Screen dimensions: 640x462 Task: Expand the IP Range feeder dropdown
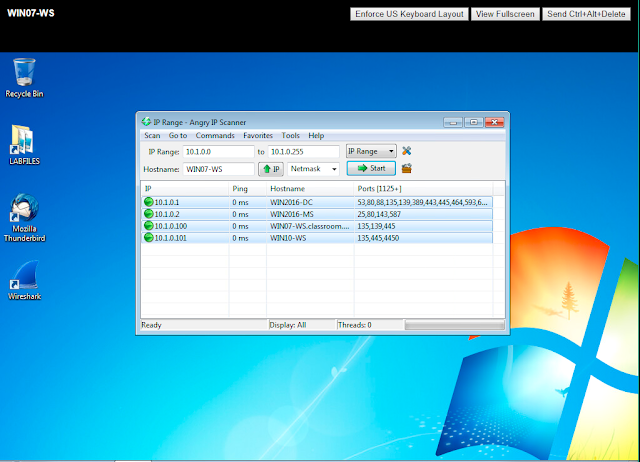[x=371, y=151]
